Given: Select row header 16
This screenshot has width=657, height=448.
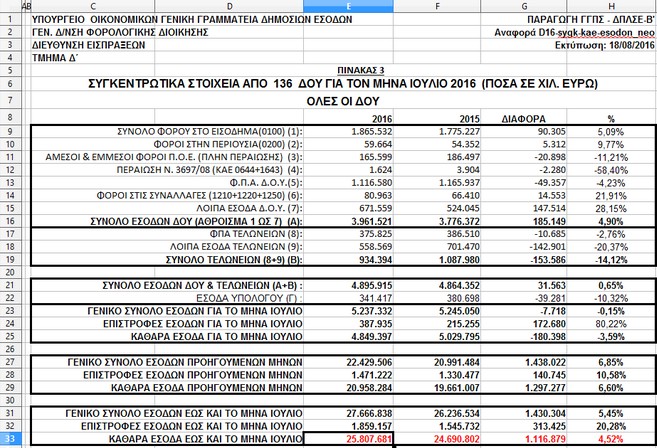Looking at the screenshot, I should [10, 221].
